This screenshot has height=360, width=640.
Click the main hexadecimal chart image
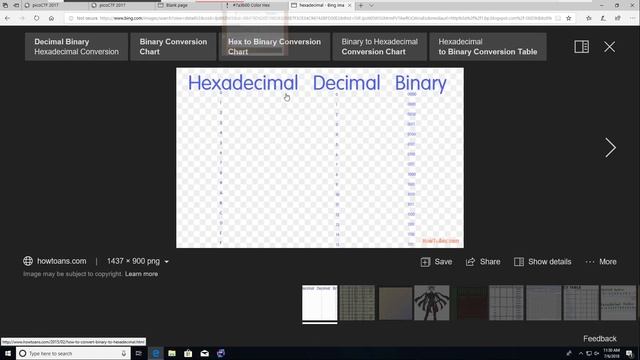(x=320, y=158)
